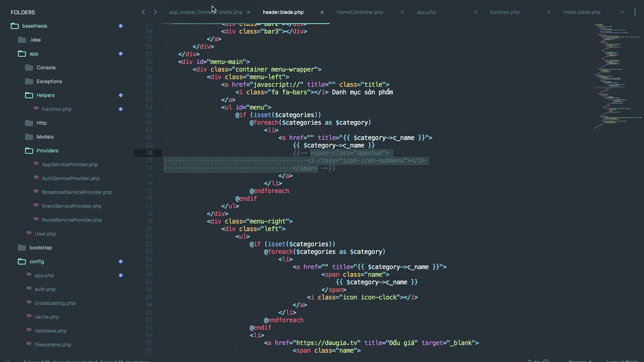Click the file icon beside database.php
The width and height of the screenshot is (644, 362).
(29, 330)
